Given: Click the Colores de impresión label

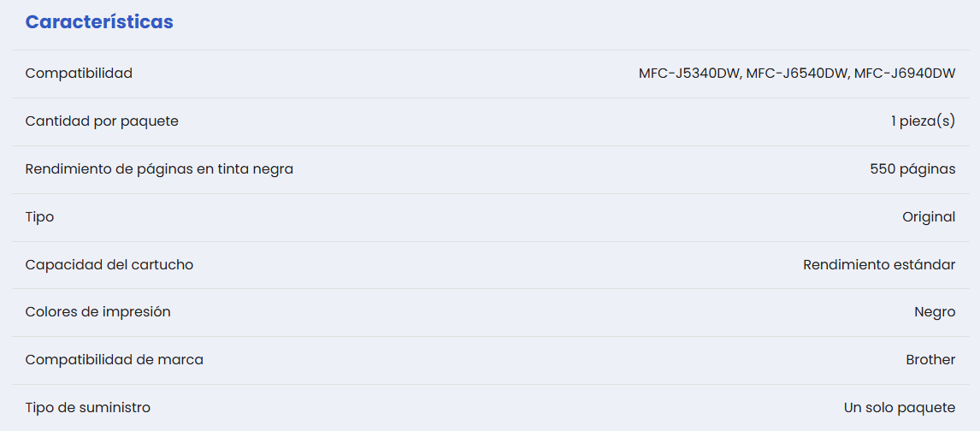Looking at the screenshot, I should (x=97, y=312).
